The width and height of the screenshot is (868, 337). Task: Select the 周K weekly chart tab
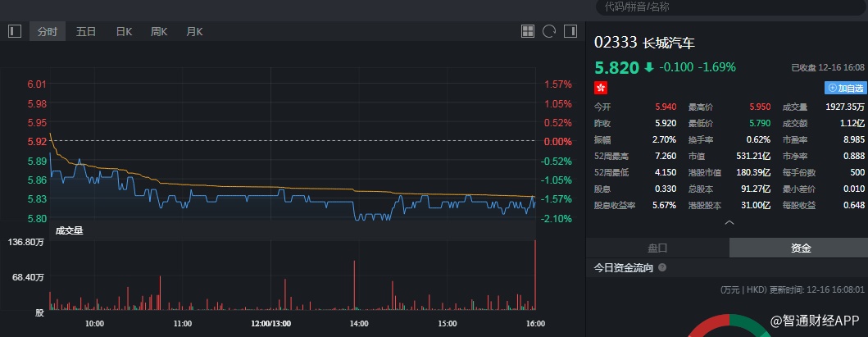pyautogui.click(x=159, y=31)
